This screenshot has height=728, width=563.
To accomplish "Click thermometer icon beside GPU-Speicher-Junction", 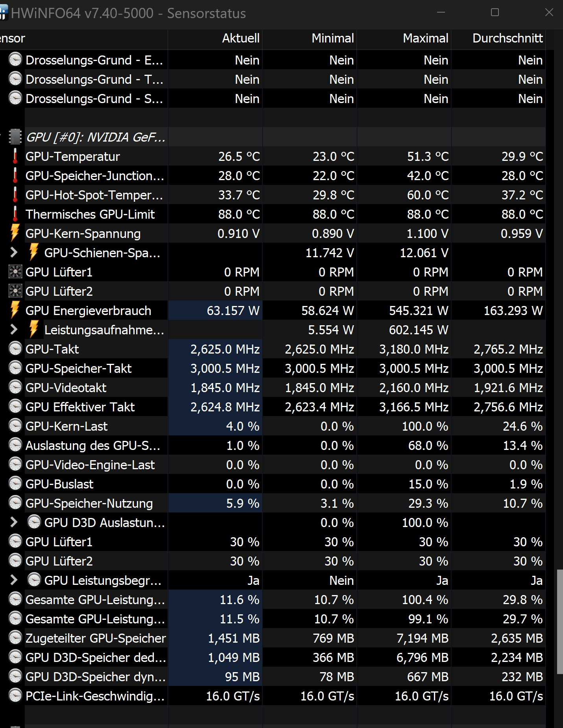I will click(x=15, y=175).
